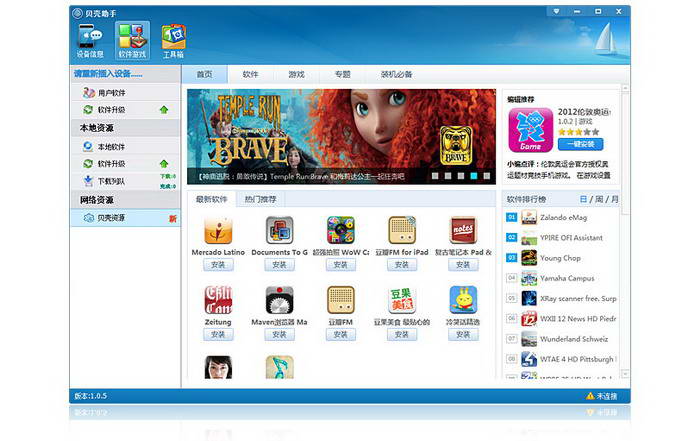Switch to the 游戏 games tab
700x441 pixels.
tap(296, 74)
